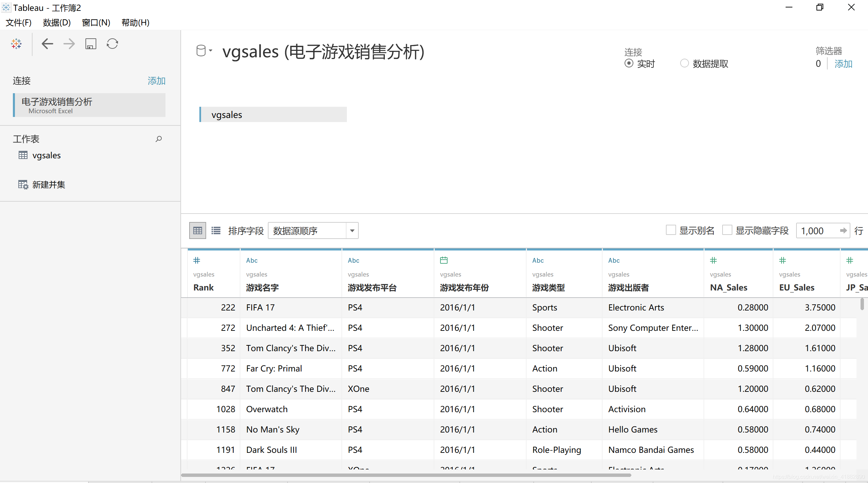
Task: Click the date type icon for 游戏发布年份
Action: 444,260
